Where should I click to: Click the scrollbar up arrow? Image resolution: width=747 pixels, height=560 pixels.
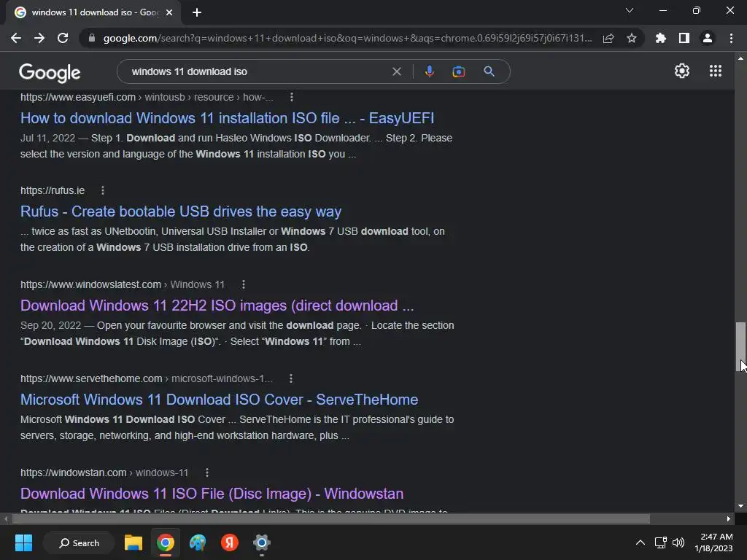[x=740, y=58]
